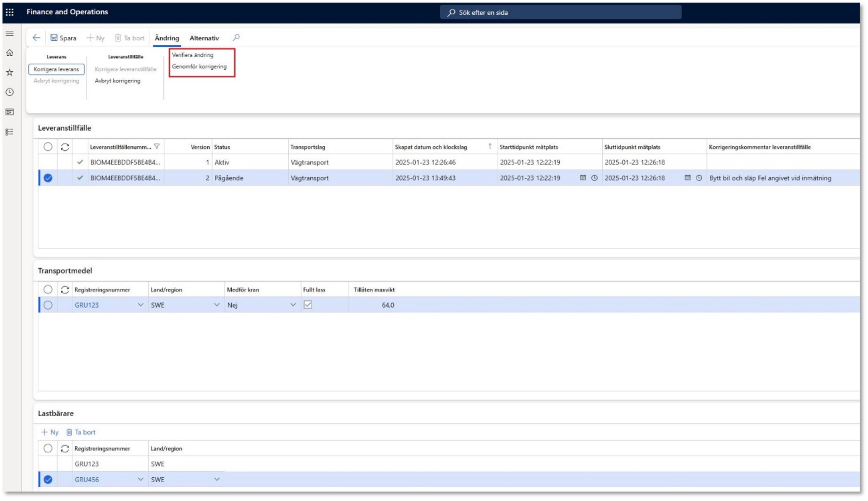Toggle the Fullt lass checkbox
This screenshot has width=868, height=501.
tap(308, 305)
